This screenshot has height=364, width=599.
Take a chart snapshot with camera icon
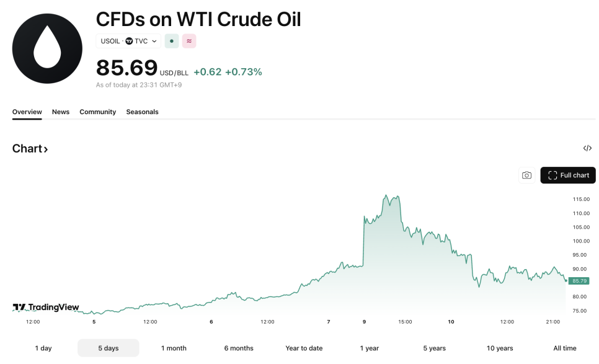(x=526, y=175)
